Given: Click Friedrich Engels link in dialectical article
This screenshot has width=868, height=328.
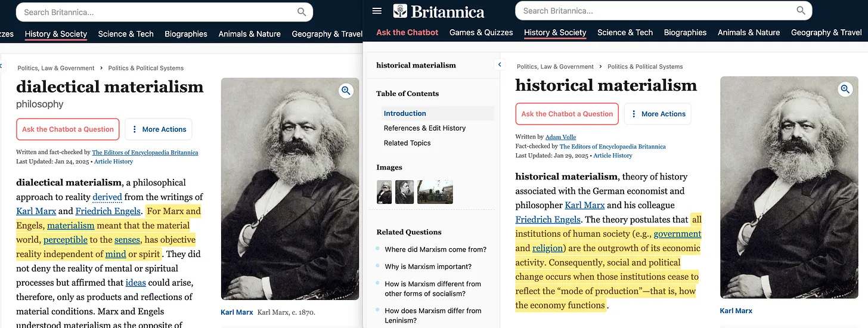Looking at the screenshot, I should (108, 211).
